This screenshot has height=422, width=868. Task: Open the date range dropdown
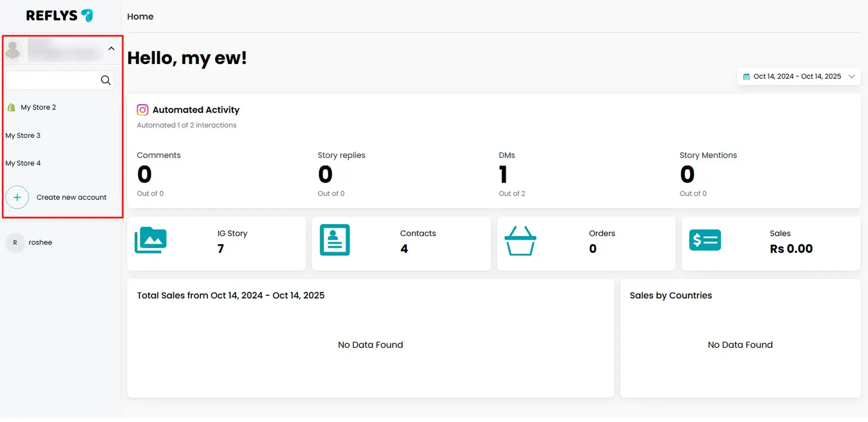click(798, 77)
